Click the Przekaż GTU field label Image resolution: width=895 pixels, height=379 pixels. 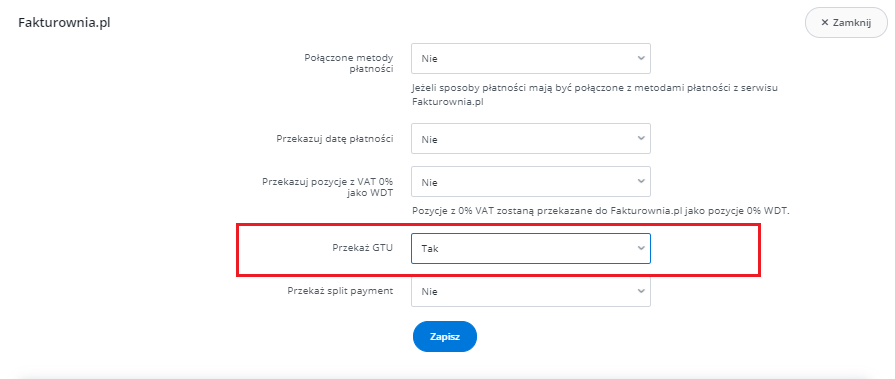[362, 248]
